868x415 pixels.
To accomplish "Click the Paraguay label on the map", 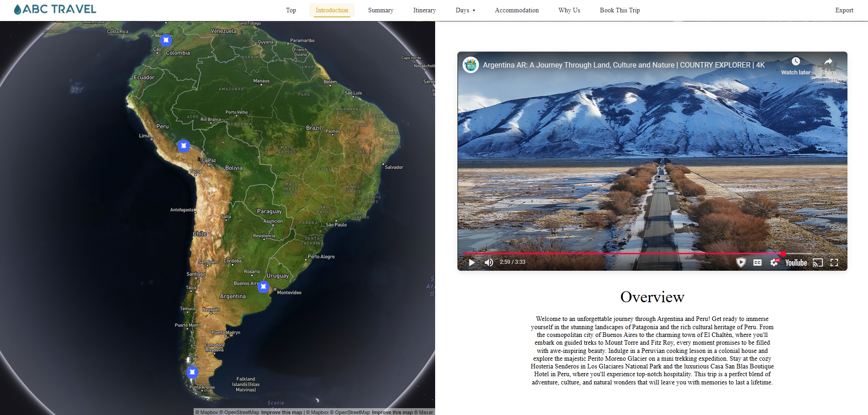I will [x=269, y=211].
